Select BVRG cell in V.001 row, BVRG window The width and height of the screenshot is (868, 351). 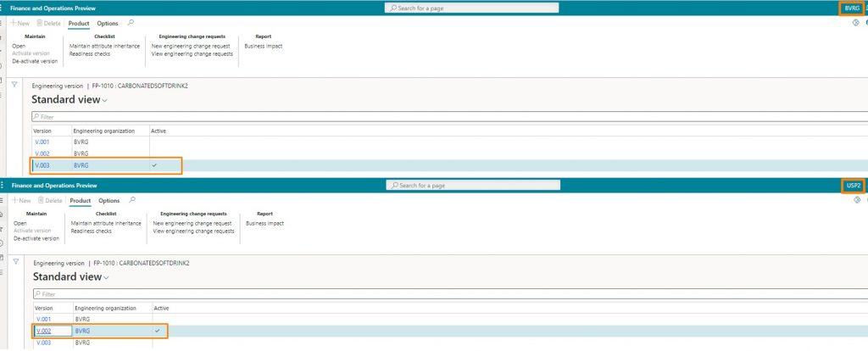[x=81, y=142]
